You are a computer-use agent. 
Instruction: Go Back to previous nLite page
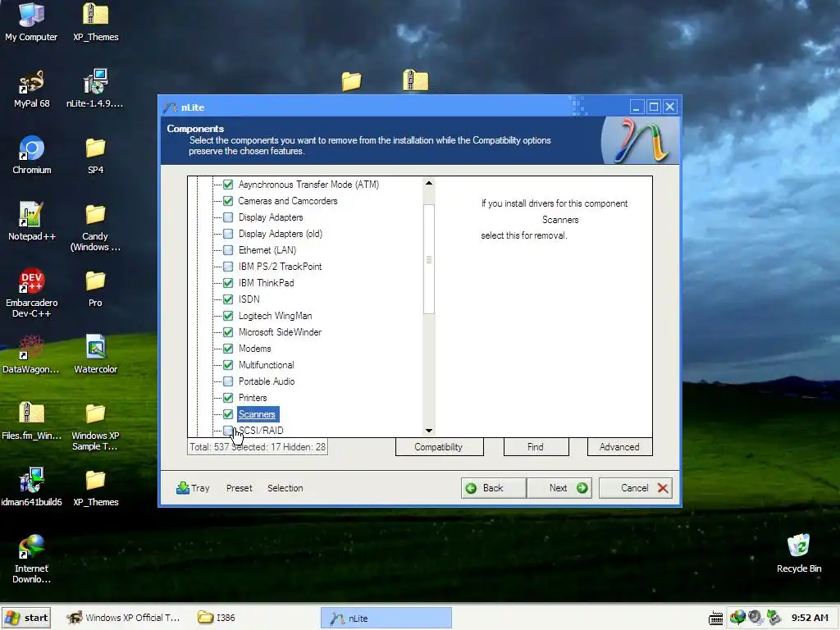[493, 488]
